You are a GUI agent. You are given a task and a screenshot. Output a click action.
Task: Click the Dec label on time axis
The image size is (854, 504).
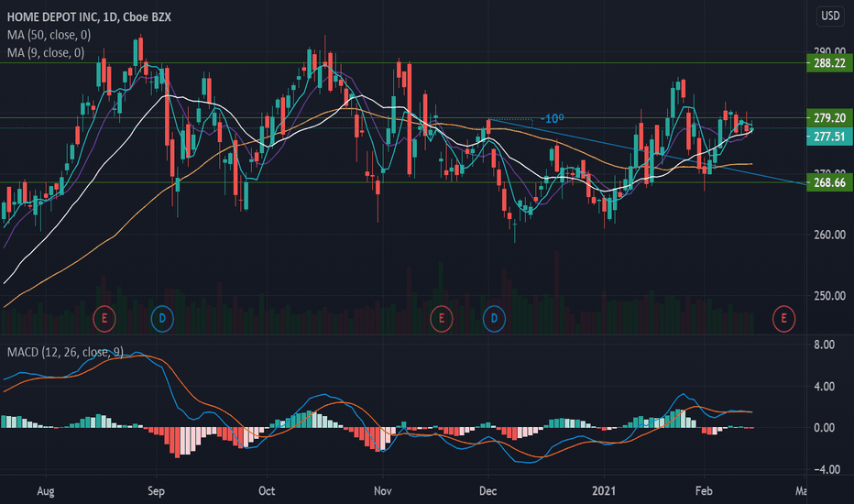coord(488,491)
